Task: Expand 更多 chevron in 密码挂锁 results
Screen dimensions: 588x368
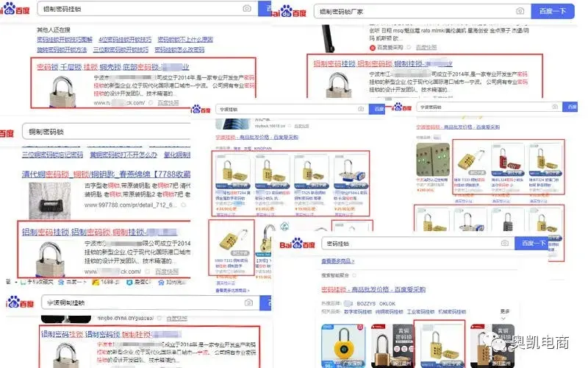Action: point(503,319)
